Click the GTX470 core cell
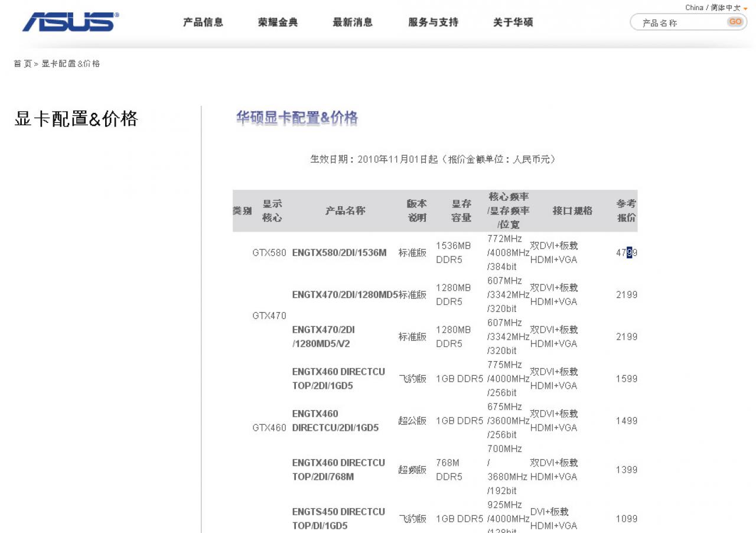 (x=269, y=316)
